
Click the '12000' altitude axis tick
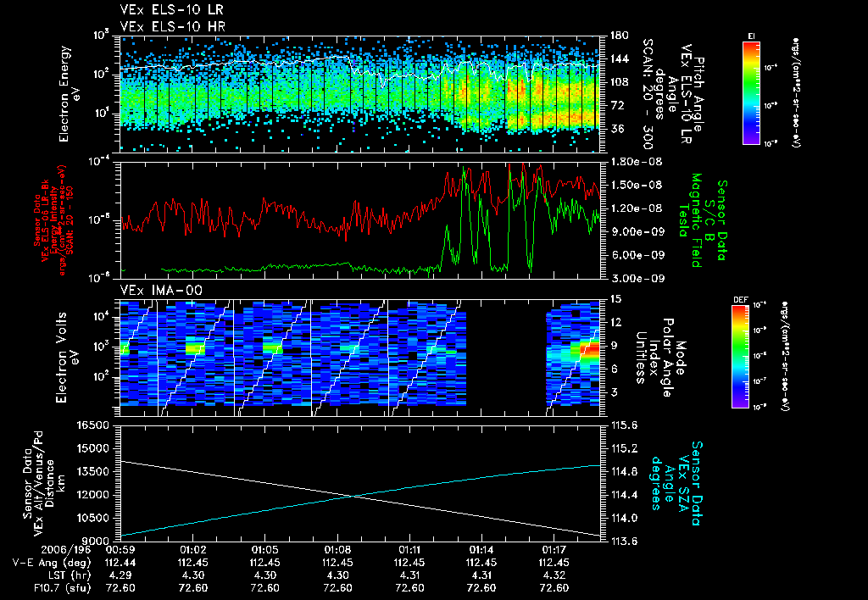93,495
